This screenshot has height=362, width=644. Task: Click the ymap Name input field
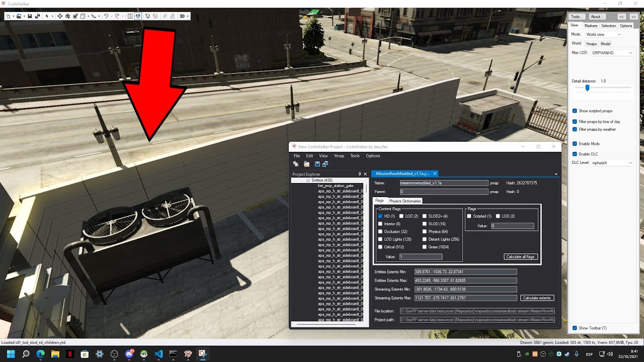444,183
